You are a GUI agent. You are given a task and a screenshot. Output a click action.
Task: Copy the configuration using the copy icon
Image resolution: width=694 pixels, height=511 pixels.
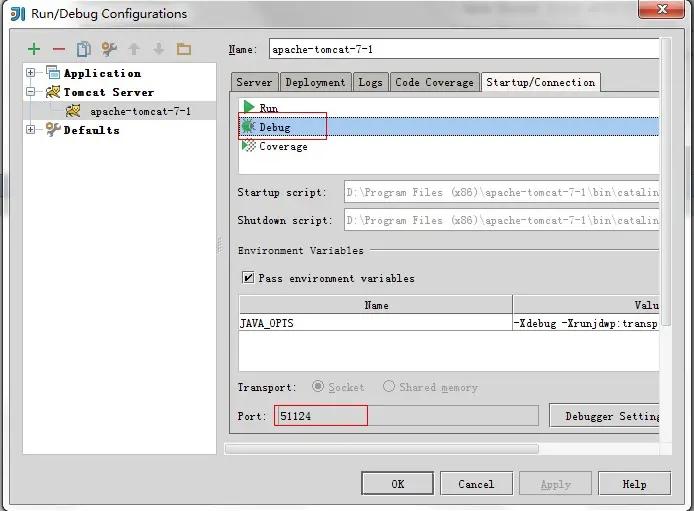point(84,49)
